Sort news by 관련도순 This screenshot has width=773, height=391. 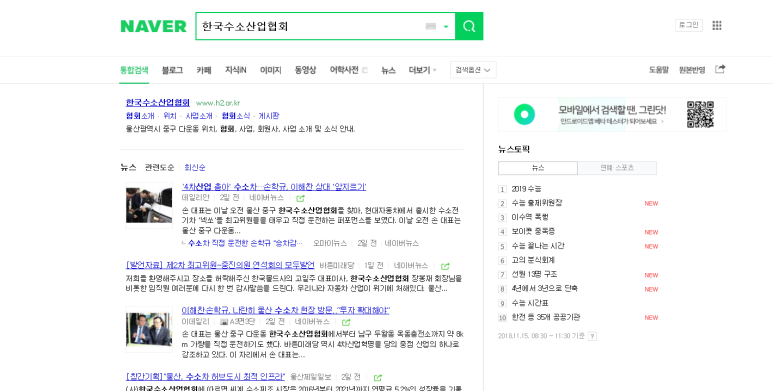159,168
